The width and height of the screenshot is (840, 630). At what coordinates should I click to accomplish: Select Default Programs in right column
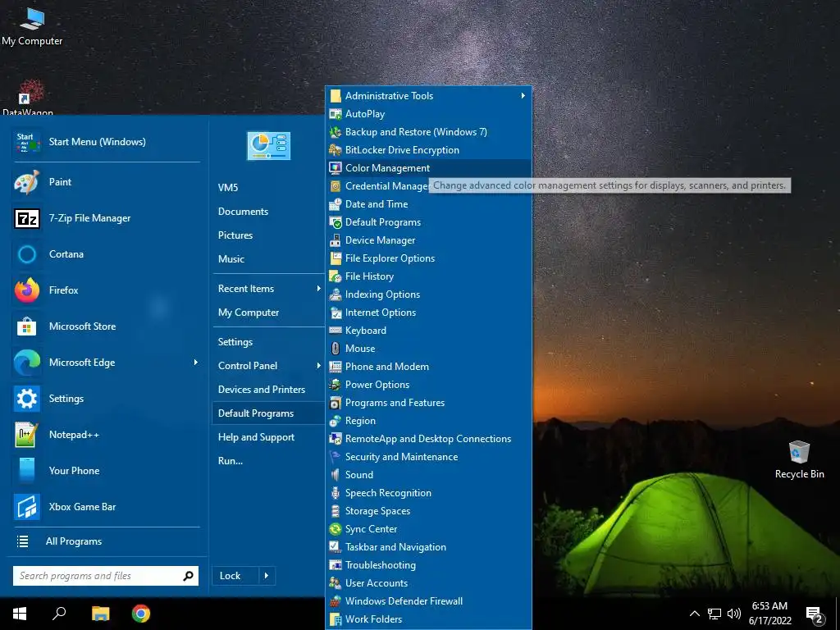click(256, 413)
